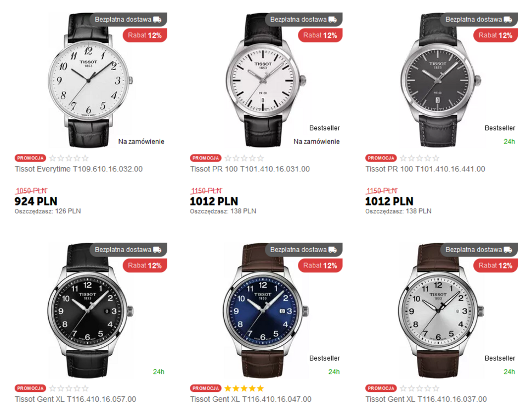The height and width of the screenshot is (411, 532).
Task: Open the white-dial Tissot PR 100 watch image
Action: tap(265, 81)
